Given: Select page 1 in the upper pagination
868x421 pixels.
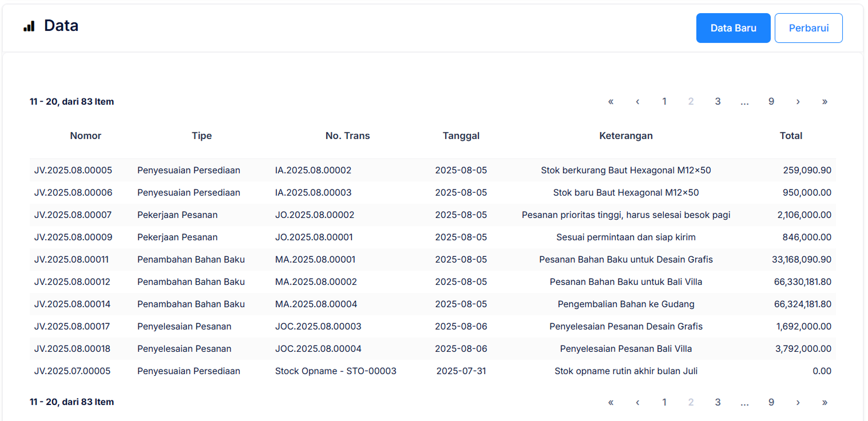Looking at the screenshot, I should (x=664, y=102).
